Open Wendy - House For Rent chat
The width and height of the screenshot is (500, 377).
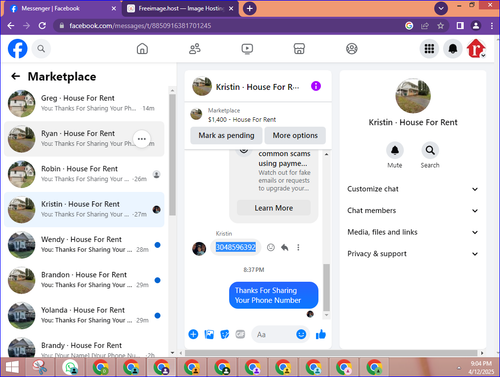pyautogui.click(x=84, y=245)
